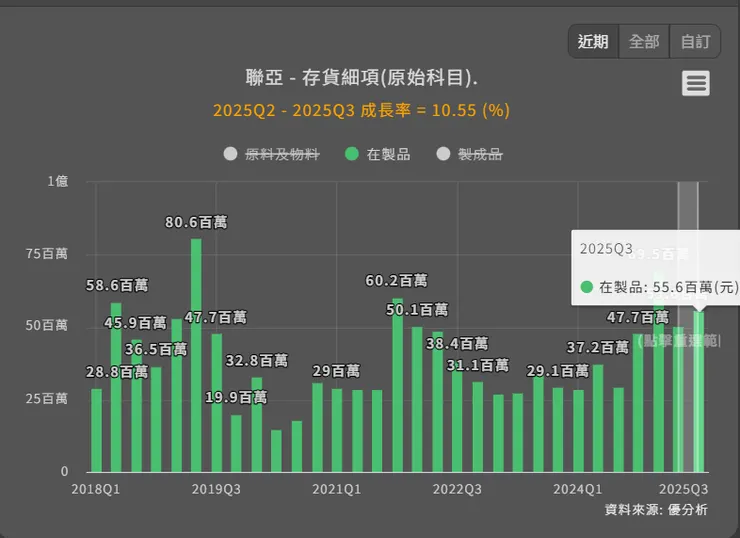Viewport: 740px width, 538px height.
Task: Click the green dot beside 在製品 legend
Action: point(352,154)
